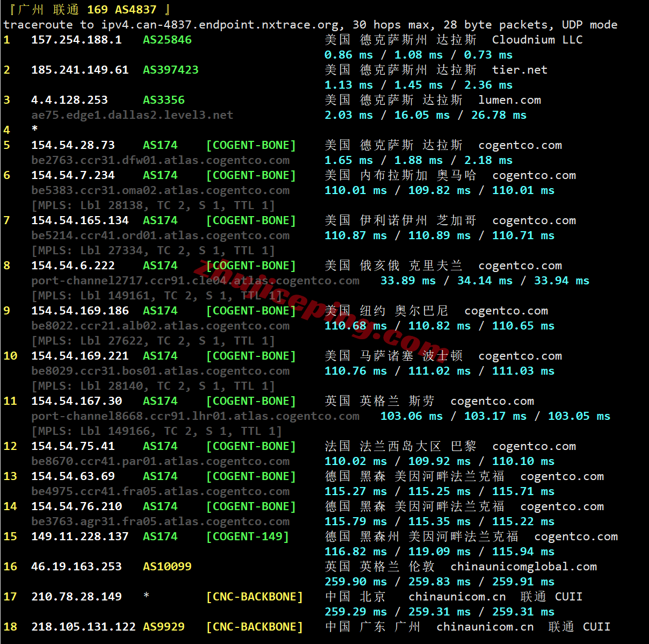Select the latency value 110.87 ms
649x644 pixels.
point(356,235)
